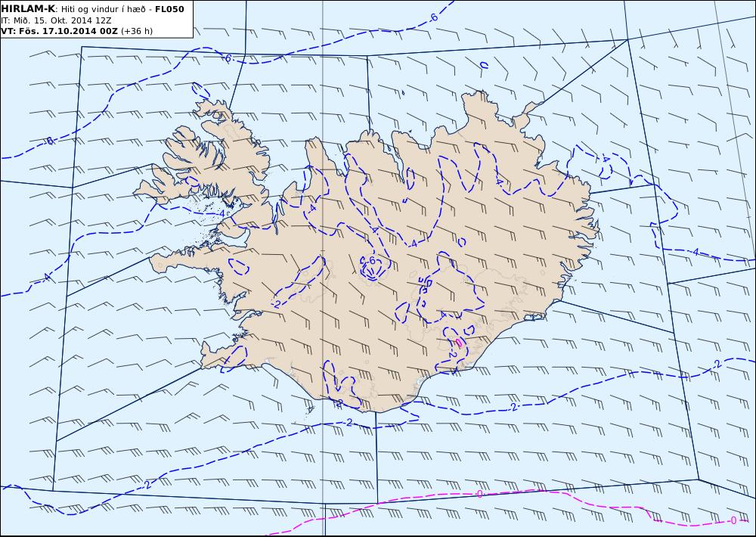The width and height of the screenshot is (756, 537).
Task: Click the small magenta 0 contour over southeast Iceland
Action: [x=459, y=342]
